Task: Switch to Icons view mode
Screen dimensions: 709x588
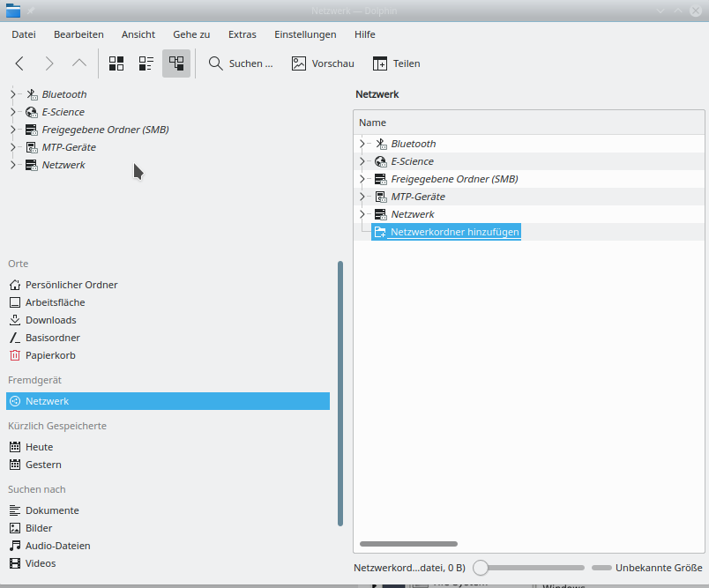Action: pyautogui.click(x=116, y=63)
